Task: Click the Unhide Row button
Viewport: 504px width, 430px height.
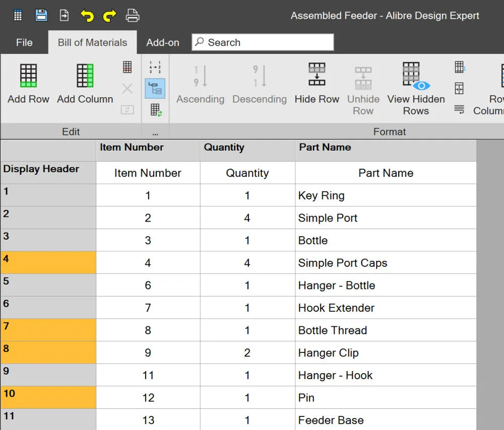Action: (363, 91)
